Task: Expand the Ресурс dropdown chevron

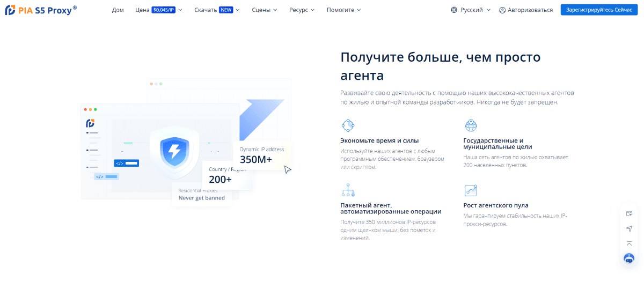Action: pos(312,10)
